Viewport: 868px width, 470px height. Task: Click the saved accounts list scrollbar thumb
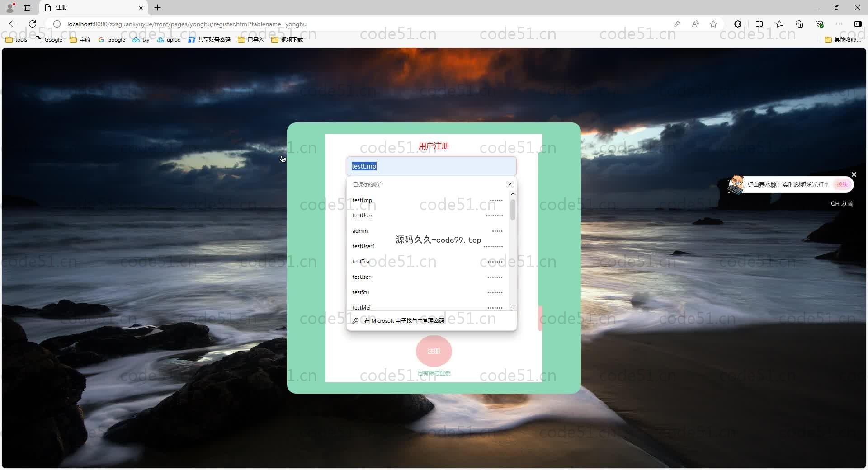pos(513,209)
